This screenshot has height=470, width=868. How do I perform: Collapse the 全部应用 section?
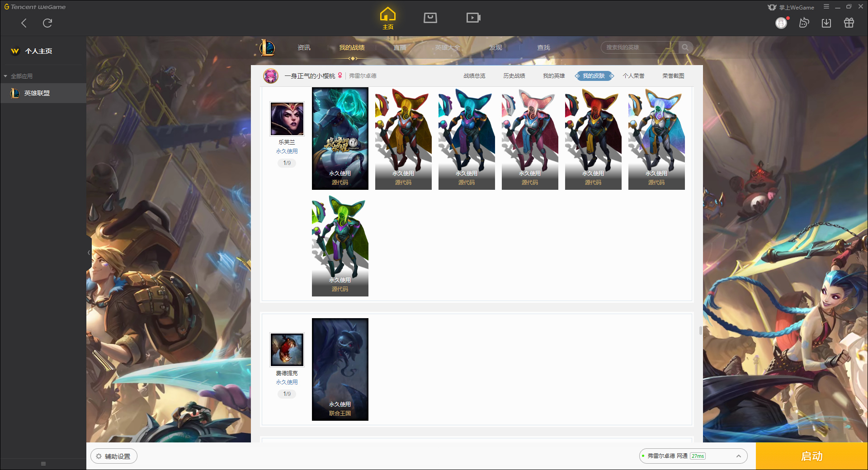[18, 76]
